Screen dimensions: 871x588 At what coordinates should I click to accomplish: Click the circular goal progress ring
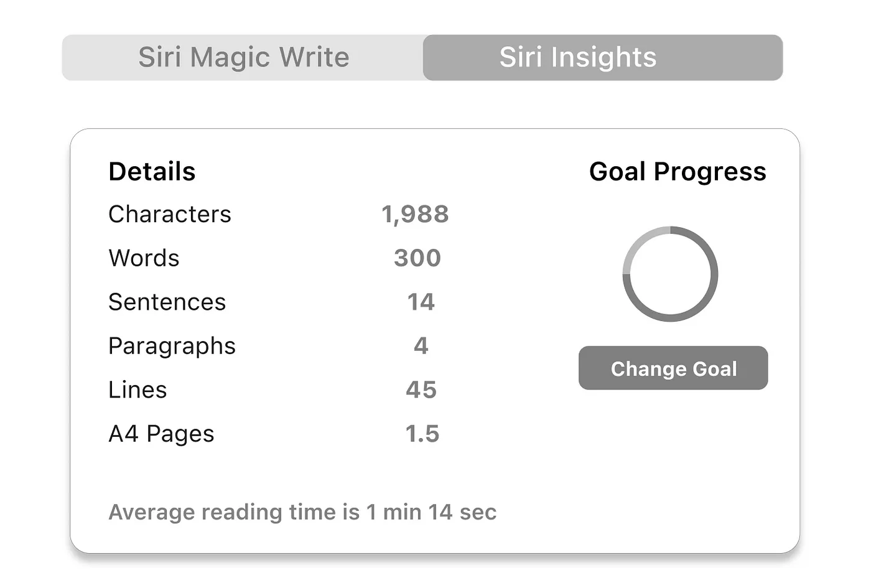pyautogui.click(x=671, y=274)
